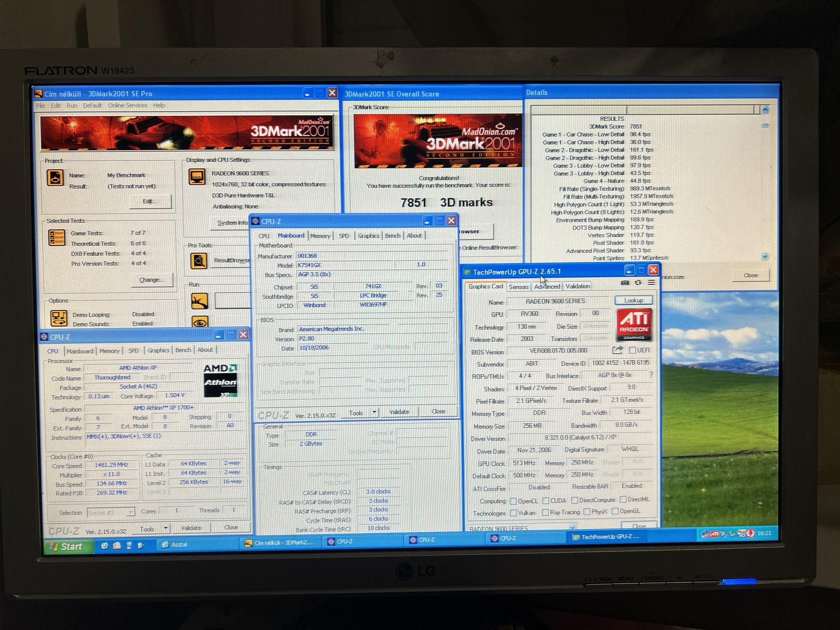This screenshot has width=840, height=630.
Task: Toggle the Vulkan checkbox
Action: pyautogui.click(x=513, y=513)
